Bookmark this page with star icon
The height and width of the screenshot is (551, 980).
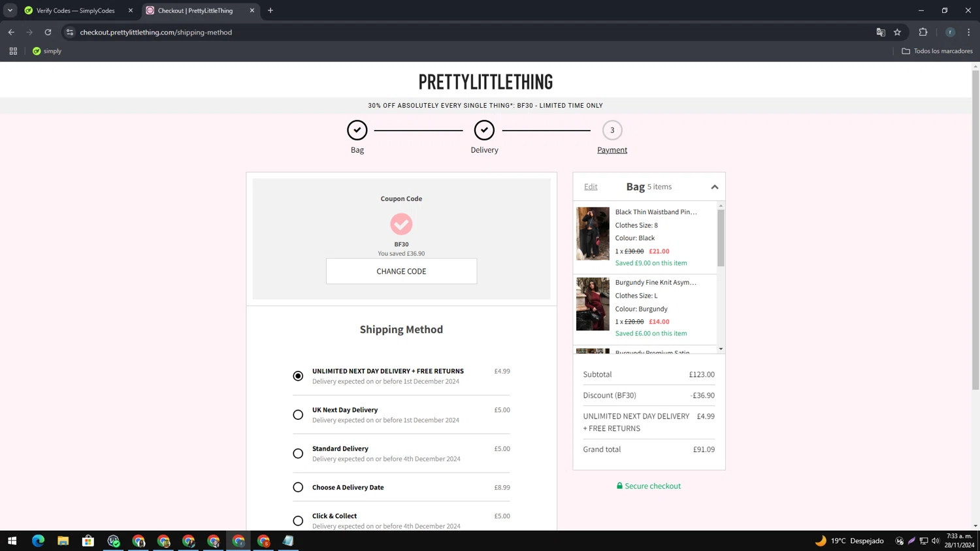click(898, 32)
